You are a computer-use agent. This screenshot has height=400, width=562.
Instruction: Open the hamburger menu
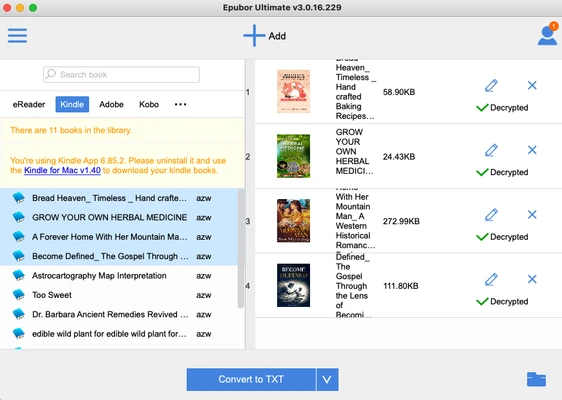point(17,35)
